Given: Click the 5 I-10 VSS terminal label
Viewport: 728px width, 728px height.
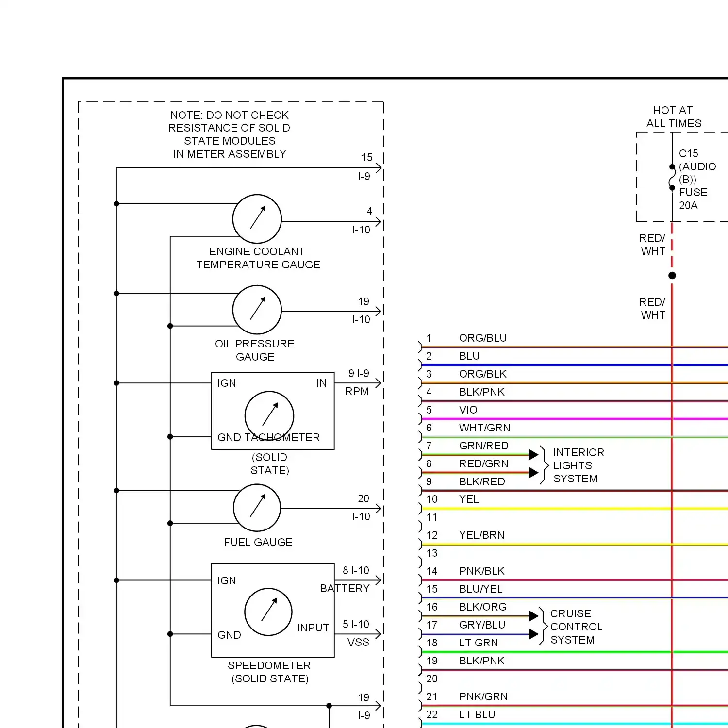Looking at the screenshot, I should click(356, 633).
